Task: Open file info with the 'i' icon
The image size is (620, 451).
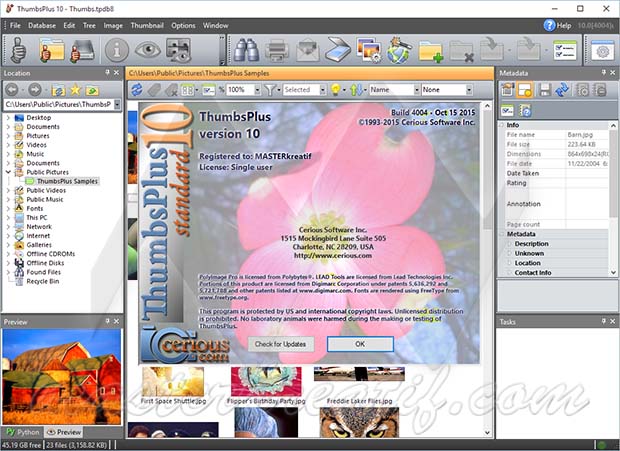Action: [117, 50]
